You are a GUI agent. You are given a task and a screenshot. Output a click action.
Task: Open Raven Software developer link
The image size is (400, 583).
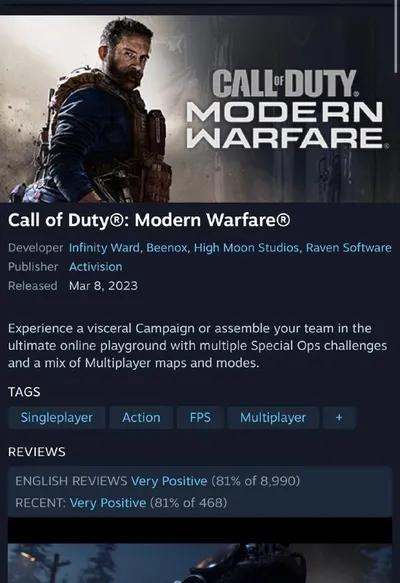click(348, 248)
